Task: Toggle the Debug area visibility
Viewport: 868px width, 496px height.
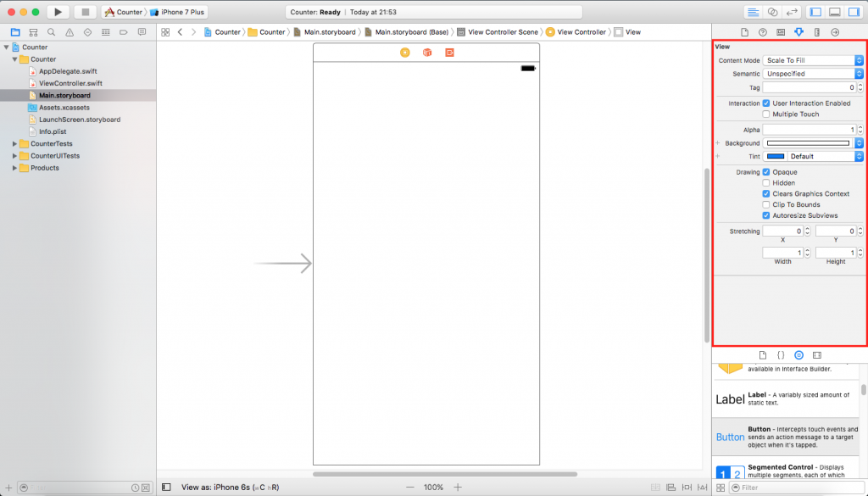Action: (x=834, y=12)
